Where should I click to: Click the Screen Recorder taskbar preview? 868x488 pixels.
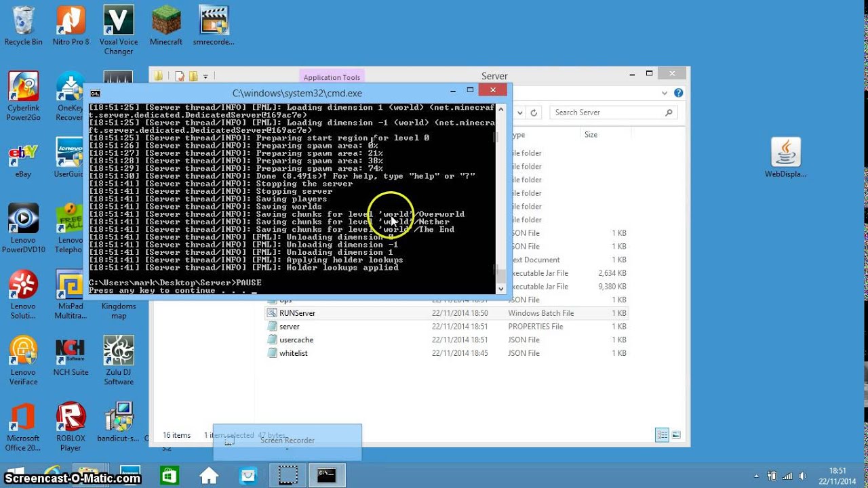pos(288,441)
